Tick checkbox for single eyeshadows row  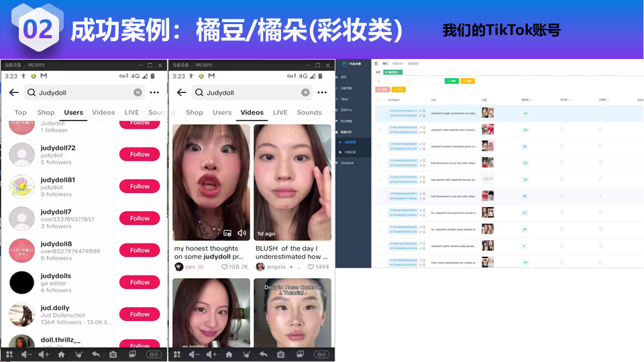(x=378, y=113)
